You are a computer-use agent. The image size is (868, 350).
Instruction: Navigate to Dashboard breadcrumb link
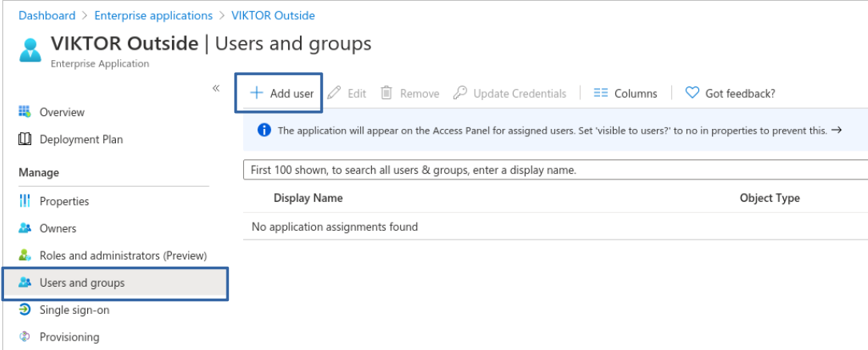pyautogui.click(x=46, y=15)
